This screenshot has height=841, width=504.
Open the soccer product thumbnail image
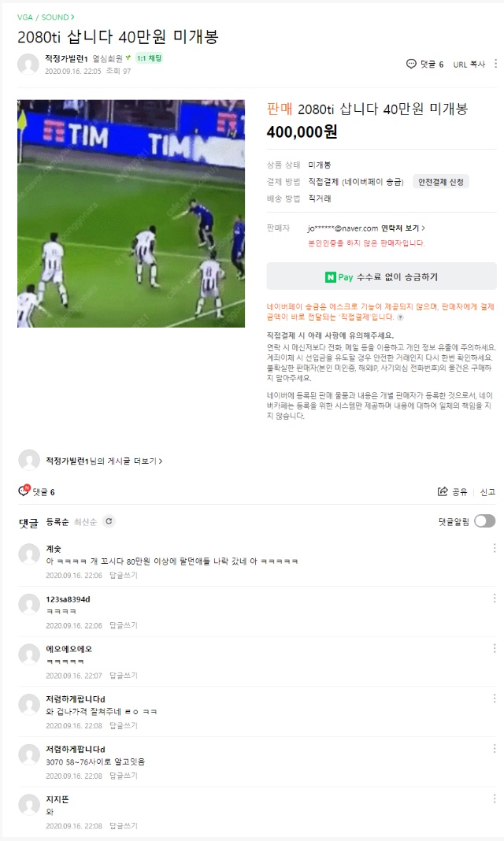pyautogui.click(x=131, y=213)
